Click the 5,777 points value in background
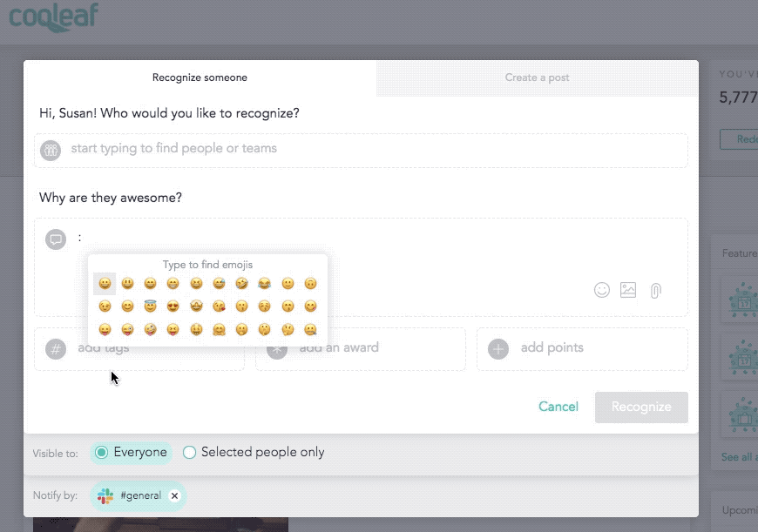 pyautogui.click(x=738, y=98)
